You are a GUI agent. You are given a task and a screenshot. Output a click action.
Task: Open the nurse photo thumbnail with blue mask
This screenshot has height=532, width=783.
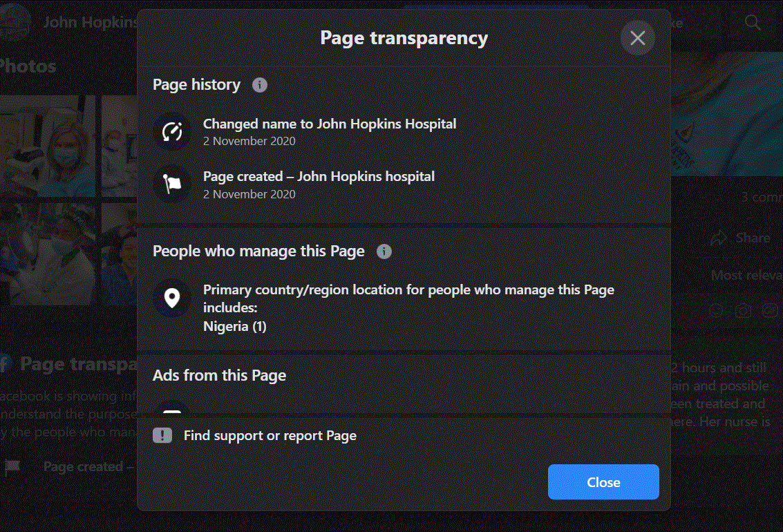48,146
